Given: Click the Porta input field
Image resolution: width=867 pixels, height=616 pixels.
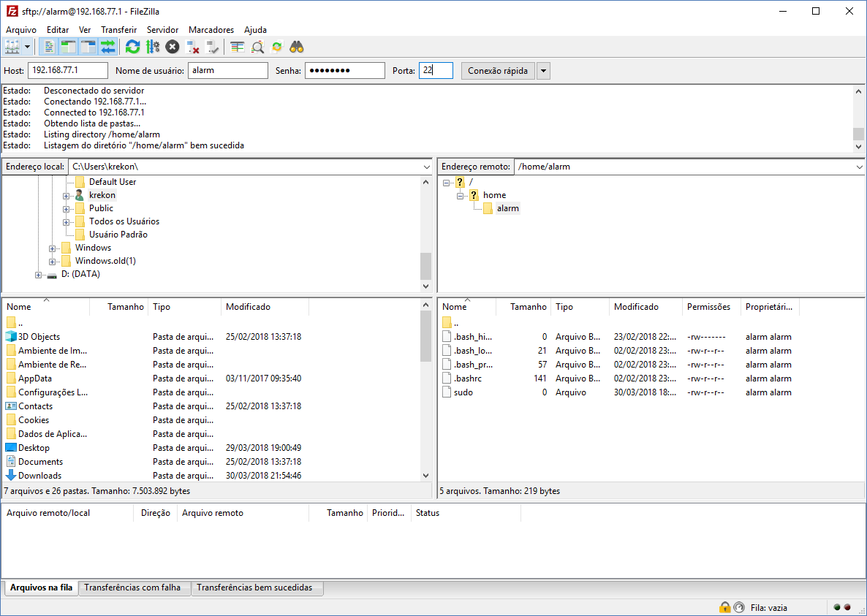Looking at the screenshot, I should 436,71.
